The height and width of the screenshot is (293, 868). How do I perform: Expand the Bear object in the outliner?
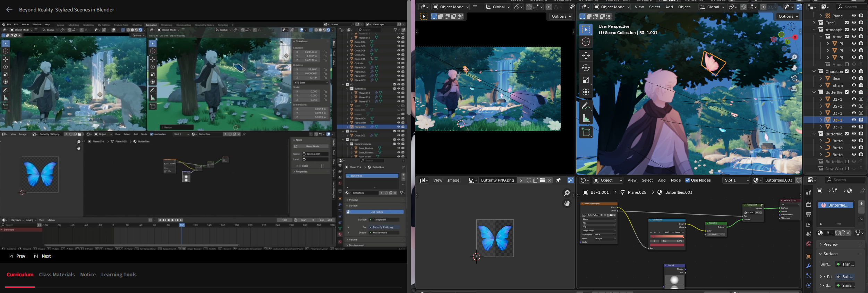click(821, 78)
